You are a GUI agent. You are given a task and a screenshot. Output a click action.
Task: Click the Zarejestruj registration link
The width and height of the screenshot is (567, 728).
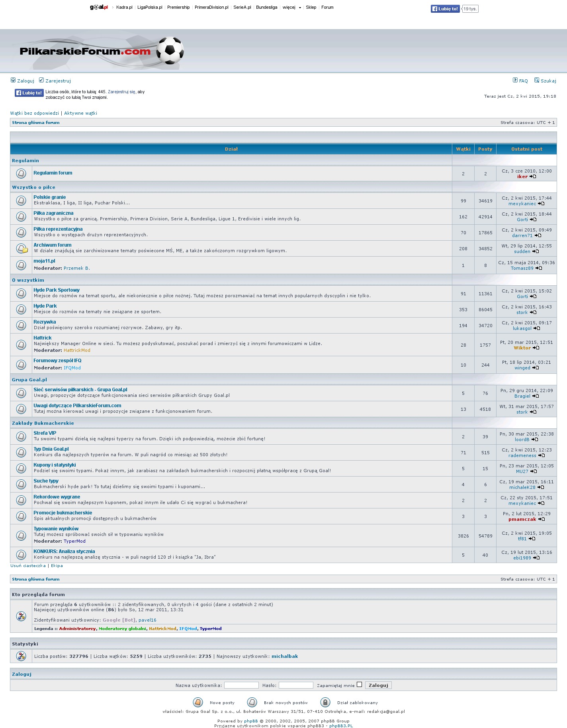click(58, 81)
